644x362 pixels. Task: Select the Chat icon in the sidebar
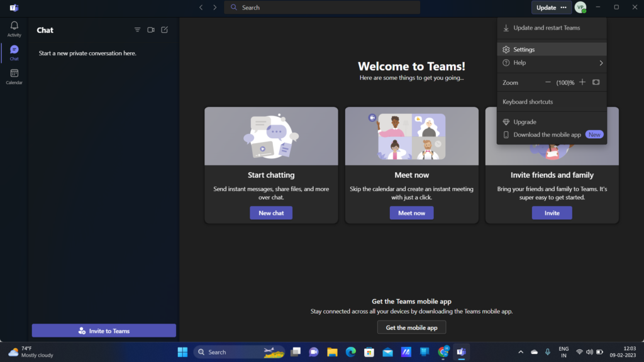(x=14, y=53)
